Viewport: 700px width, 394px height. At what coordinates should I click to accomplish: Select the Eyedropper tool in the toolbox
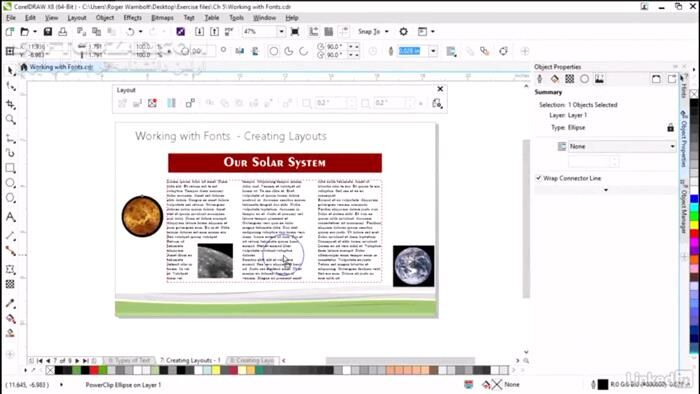pos(11,303)
